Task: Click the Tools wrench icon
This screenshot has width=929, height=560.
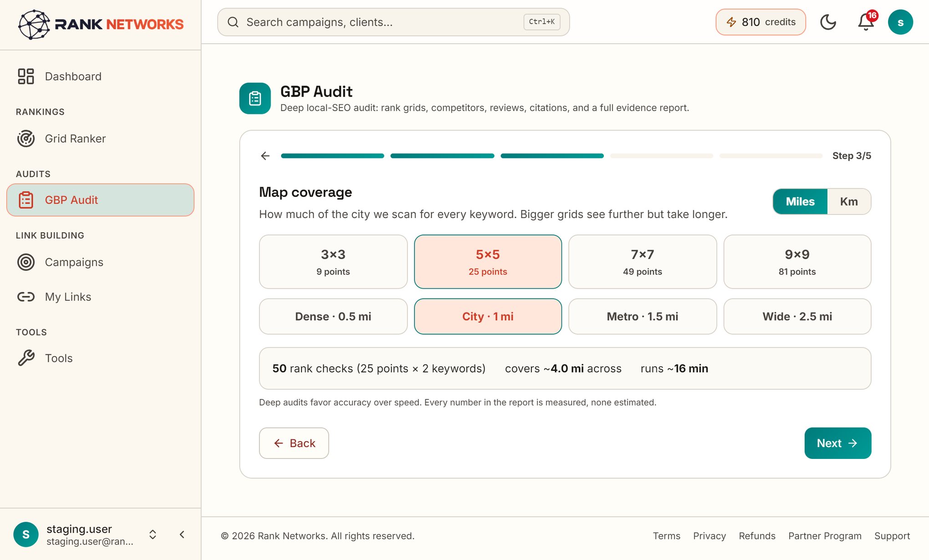Action: pos(26,358)
